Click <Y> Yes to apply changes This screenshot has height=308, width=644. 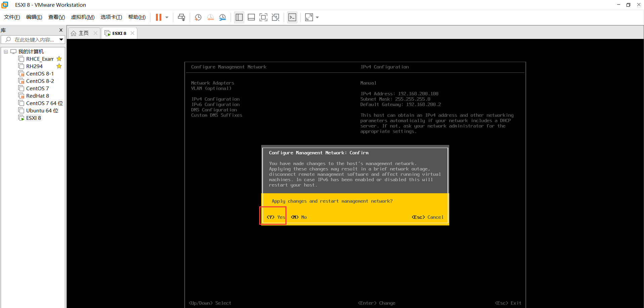[276, 217]
